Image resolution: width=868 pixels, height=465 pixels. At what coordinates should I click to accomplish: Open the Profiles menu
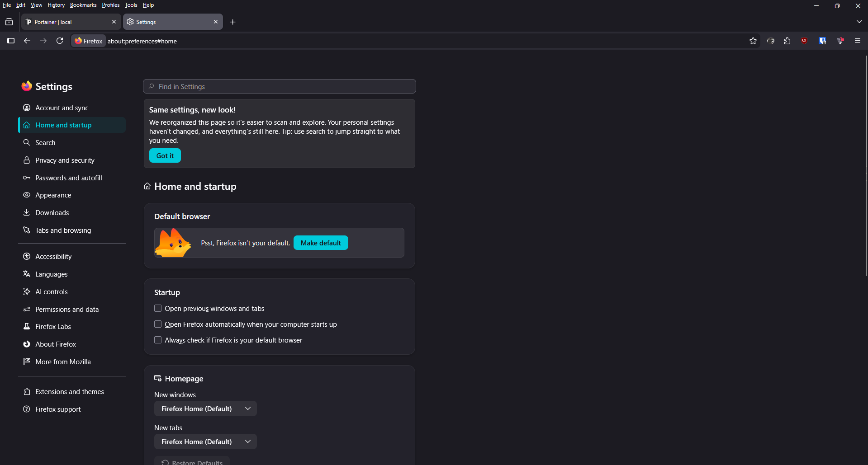pyautogui.click(x=111, y=5)
